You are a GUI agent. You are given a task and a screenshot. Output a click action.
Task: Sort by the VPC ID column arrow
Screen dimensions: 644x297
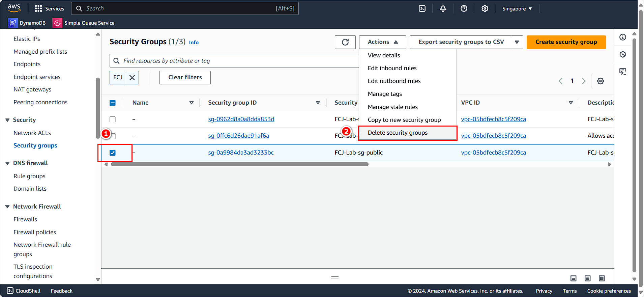(571, 103)
